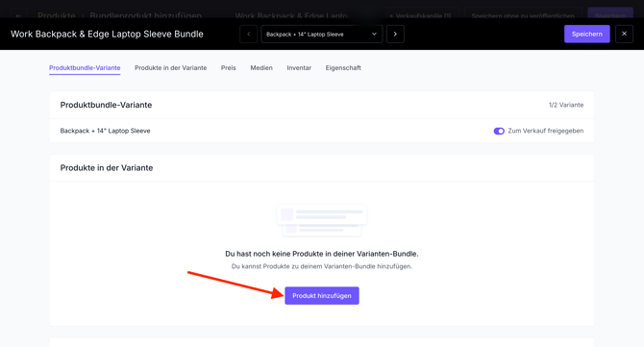The height and width of the screenshot is (347, 644).
Task: Click the Backpack + 14" Laptop Sleeve row label
Action: [105, 131]
